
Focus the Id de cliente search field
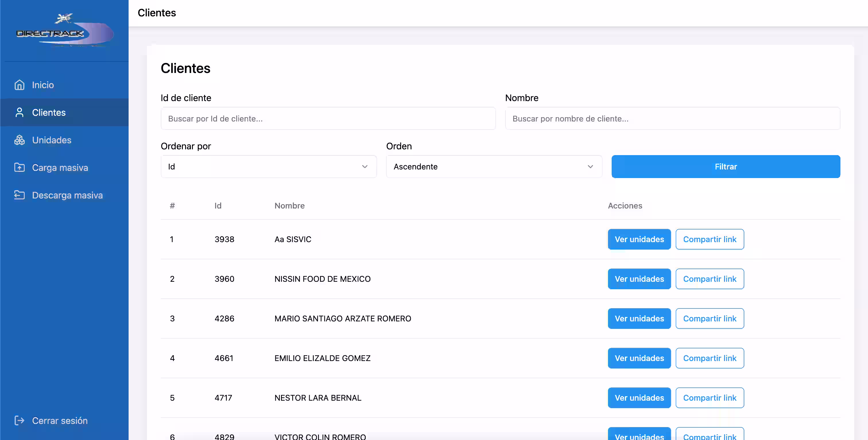(328, 119)
